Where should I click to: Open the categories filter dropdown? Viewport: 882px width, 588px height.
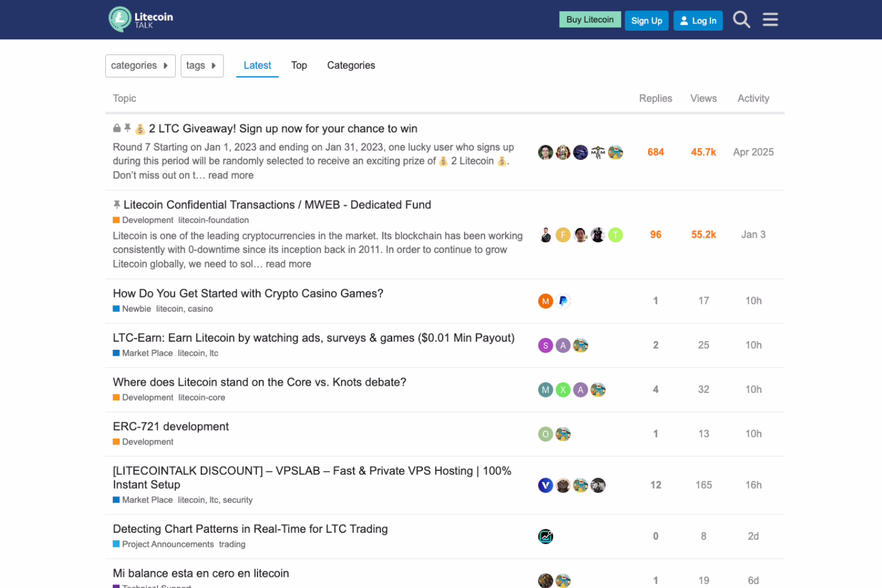[x=140, y=65]
